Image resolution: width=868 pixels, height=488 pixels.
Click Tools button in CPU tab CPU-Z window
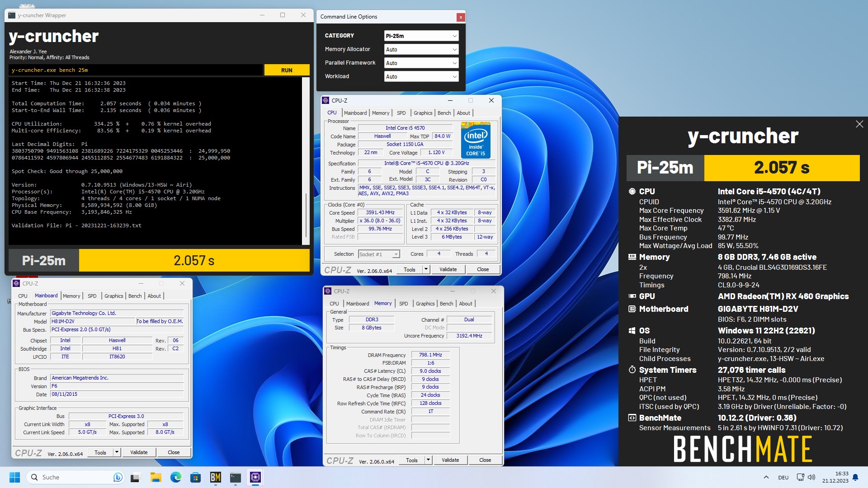tap(410, 269)
